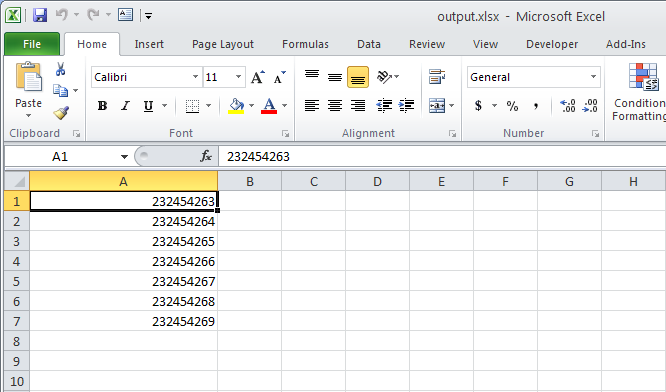Click the Increase Indent icon

(406, 105)
